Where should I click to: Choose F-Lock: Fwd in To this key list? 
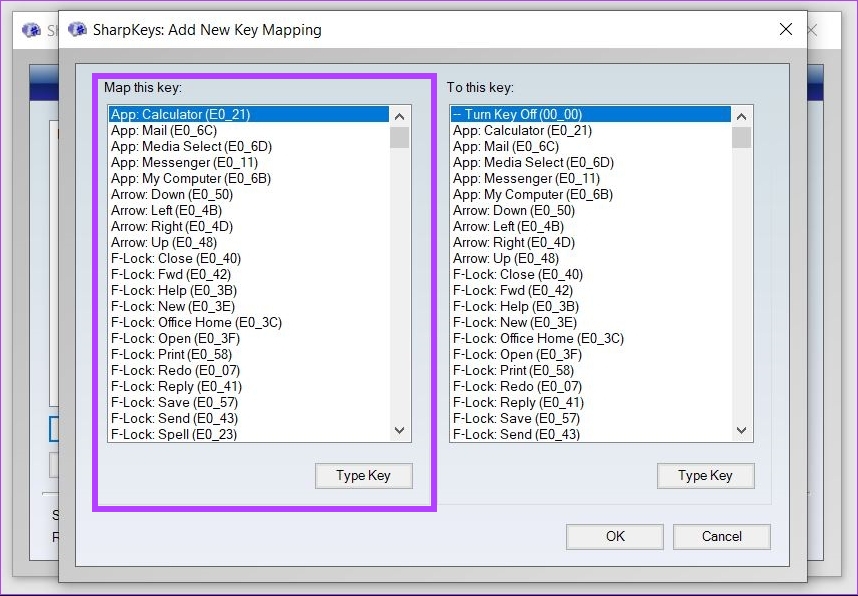(591, 290)
